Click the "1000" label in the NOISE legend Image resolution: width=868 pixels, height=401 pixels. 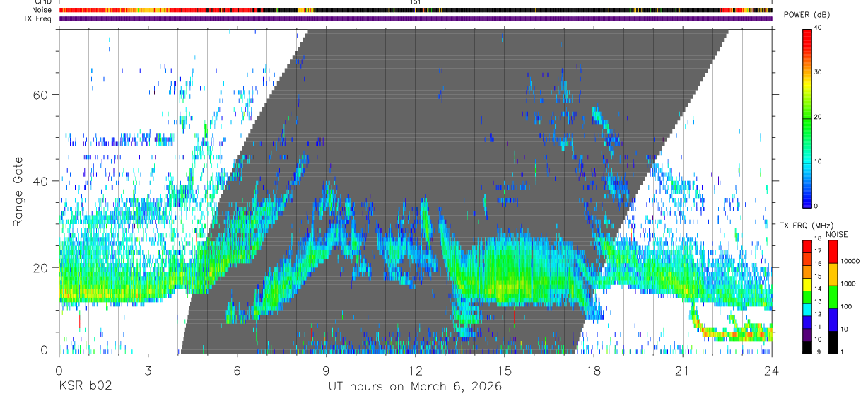(848, 284)
